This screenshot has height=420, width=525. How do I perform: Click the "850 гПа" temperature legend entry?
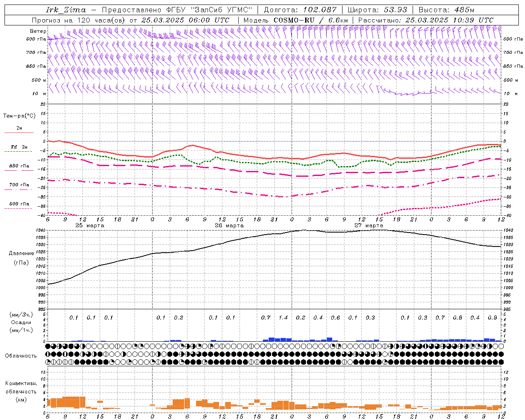coord(19,166)
